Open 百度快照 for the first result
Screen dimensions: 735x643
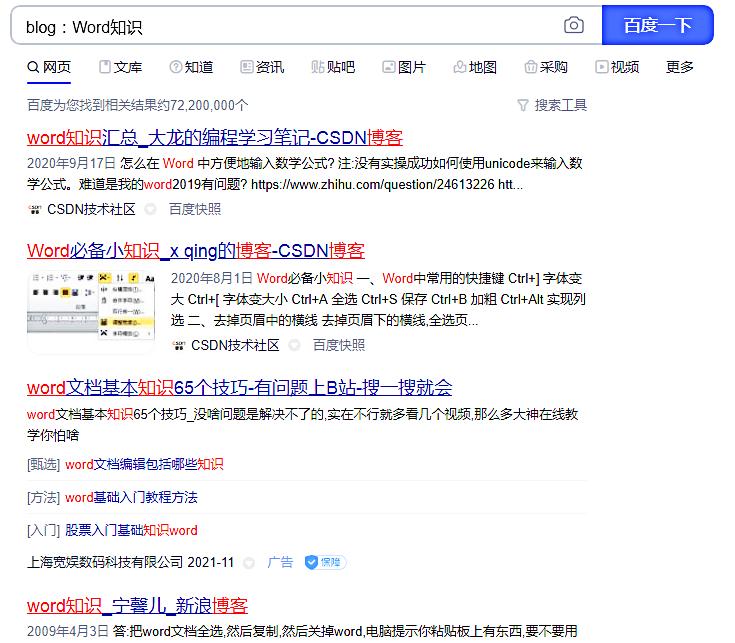coord(195,209)
